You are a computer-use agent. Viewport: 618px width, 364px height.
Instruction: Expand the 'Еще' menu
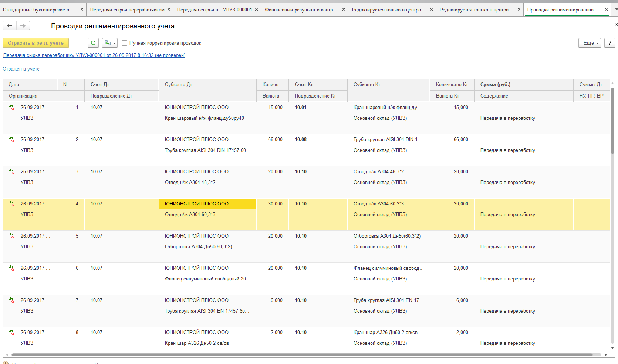pos(590,43)
